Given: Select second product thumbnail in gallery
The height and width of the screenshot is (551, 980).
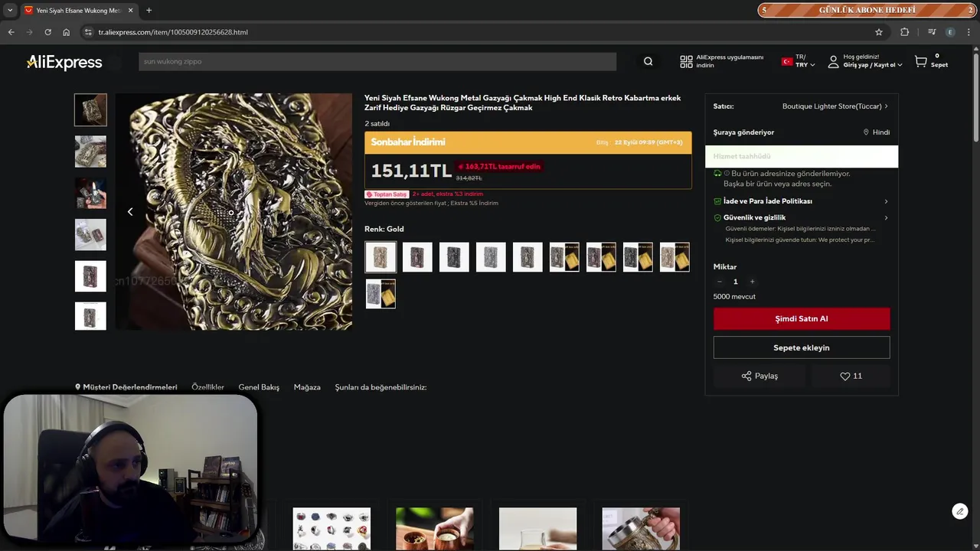Looking at the screenshot, I should [x=90, y=152].
